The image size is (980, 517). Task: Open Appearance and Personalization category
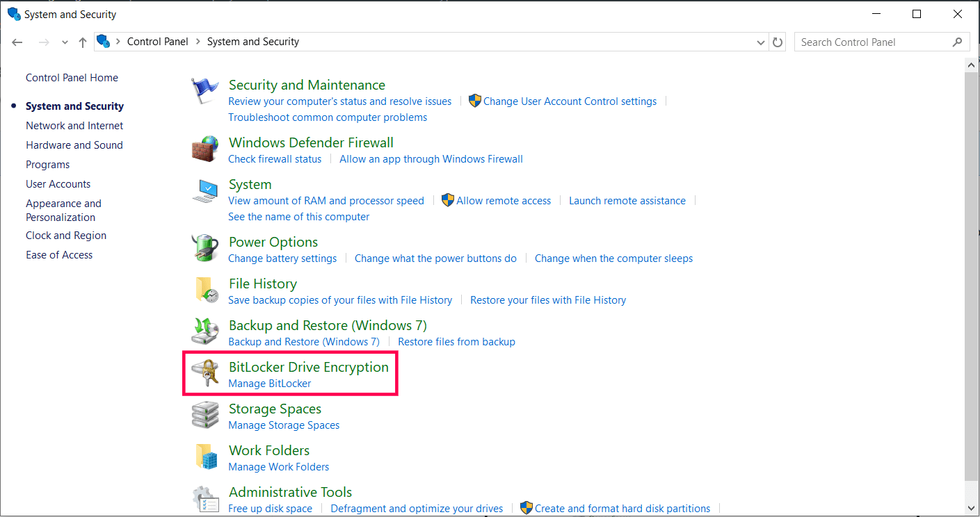[x=63, y=211]
